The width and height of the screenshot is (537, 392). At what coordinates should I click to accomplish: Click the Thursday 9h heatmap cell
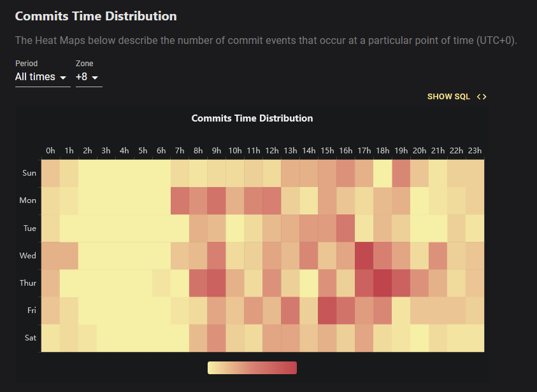point(217,283)
